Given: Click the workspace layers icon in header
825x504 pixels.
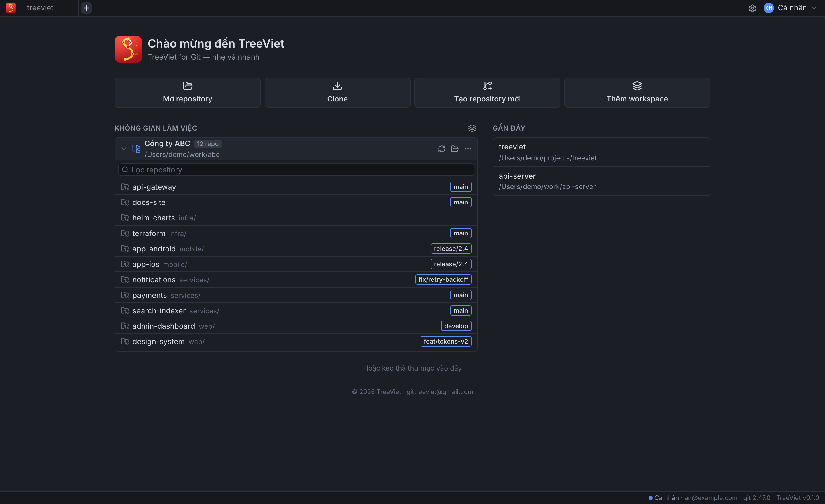Looking at the screenshot, I should (x=472, y=128).
